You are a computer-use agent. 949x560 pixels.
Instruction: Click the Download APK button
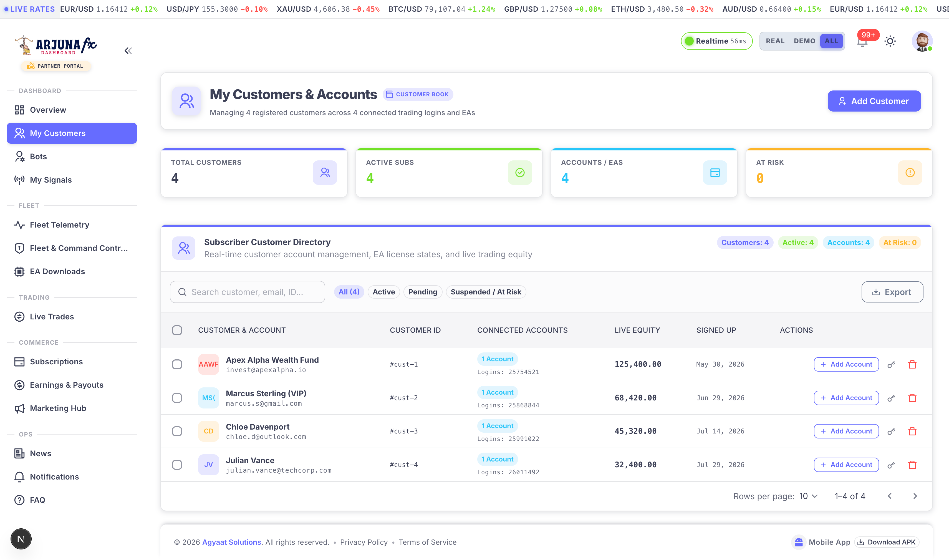(x=887, y=542)
